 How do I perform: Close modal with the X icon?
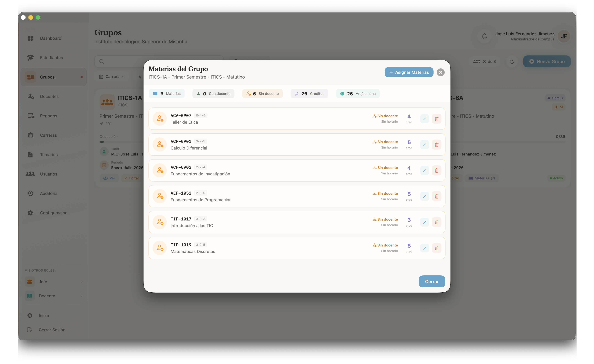[440, 72]
